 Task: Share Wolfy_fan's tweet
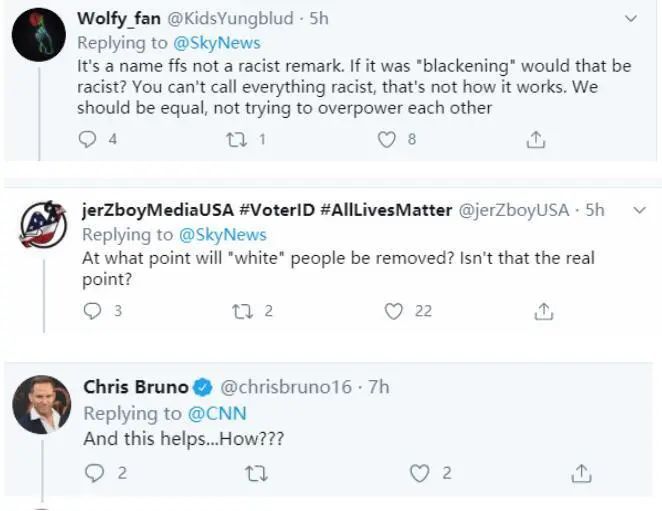(x=535, y=139)
